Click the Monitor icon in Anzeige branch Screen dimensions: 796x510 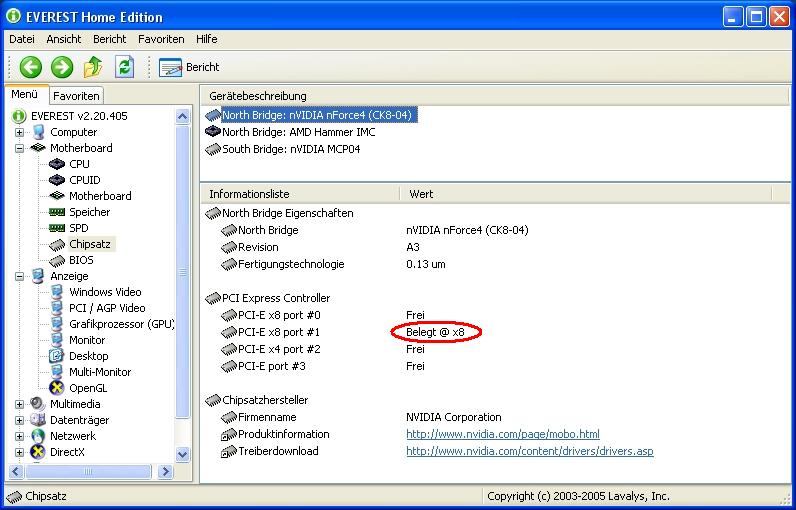pos(57,340)
